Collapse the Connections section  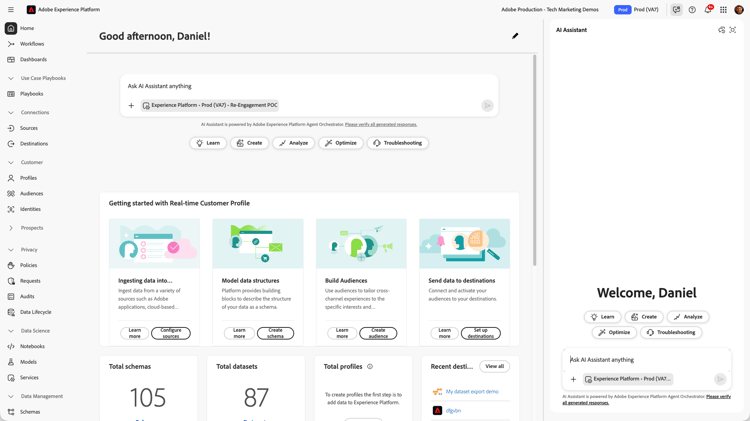[11, 112]
